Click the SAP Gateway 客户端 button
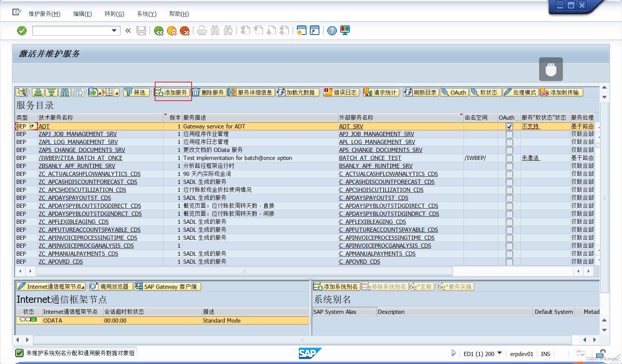 click(x=167, y=286)
